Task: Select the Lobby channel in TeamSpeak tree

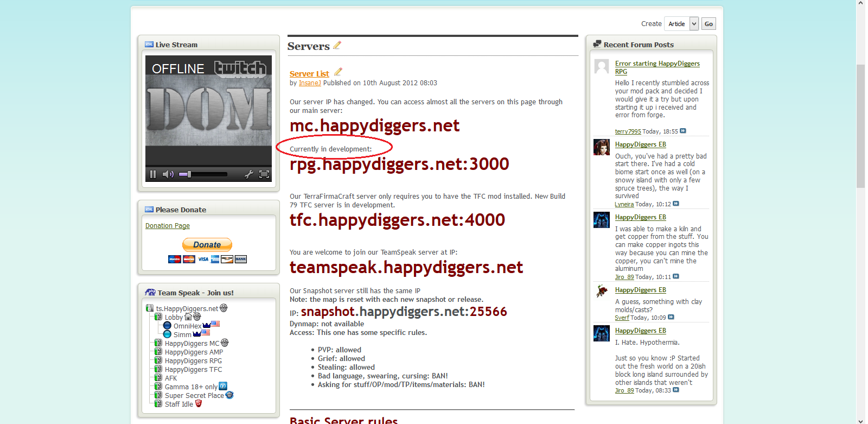Action: tap(174, 318)
